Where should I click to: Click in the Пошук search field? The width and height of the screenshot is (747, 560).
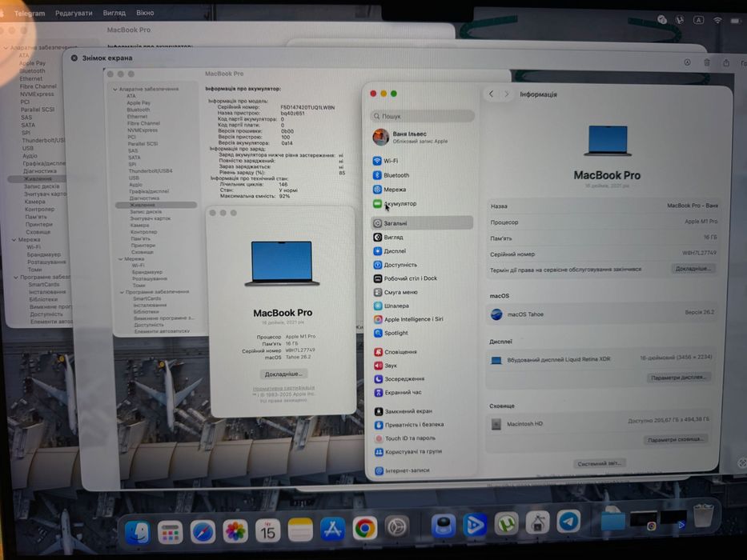(422, 116)
